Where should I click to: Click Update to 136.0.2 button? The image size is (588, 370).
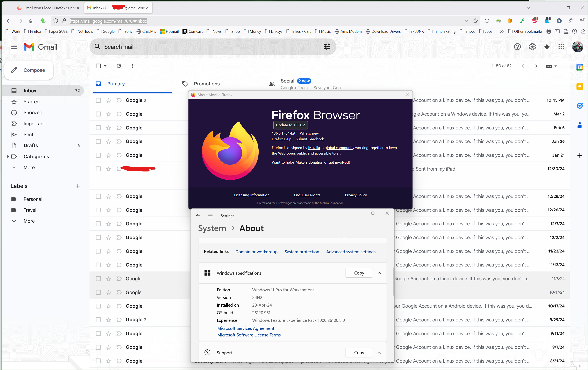click(x=290, y=125)
